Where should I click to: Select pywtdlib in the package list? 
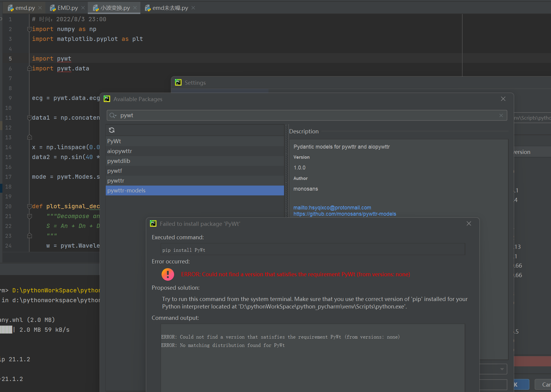point(195,161)
